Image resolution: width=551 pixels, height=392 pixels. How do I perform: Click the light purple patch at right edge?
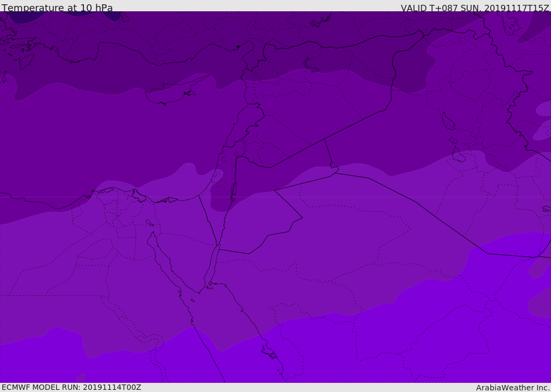(x=543, y=109)
